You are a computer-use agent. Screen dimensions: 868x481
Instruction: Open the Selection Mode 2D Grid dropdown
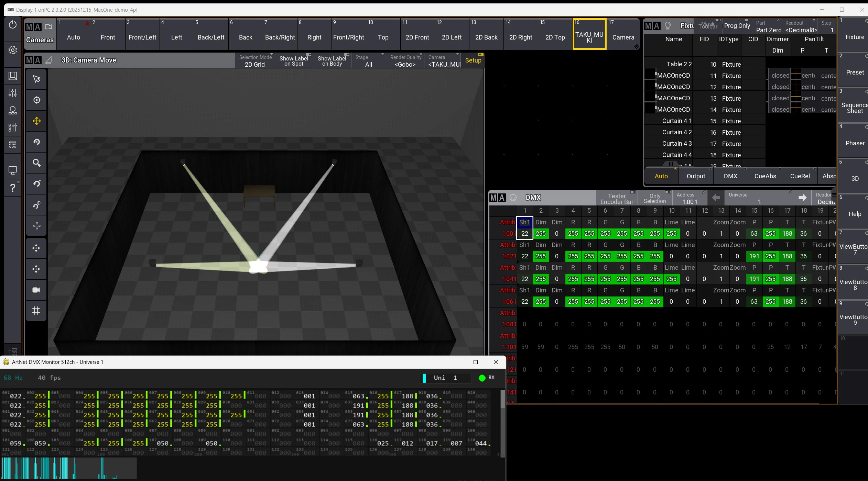(255, 60)
